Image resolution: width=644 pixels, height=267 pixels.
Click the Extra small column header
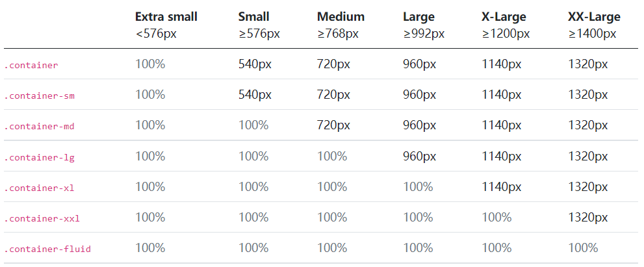166,17
